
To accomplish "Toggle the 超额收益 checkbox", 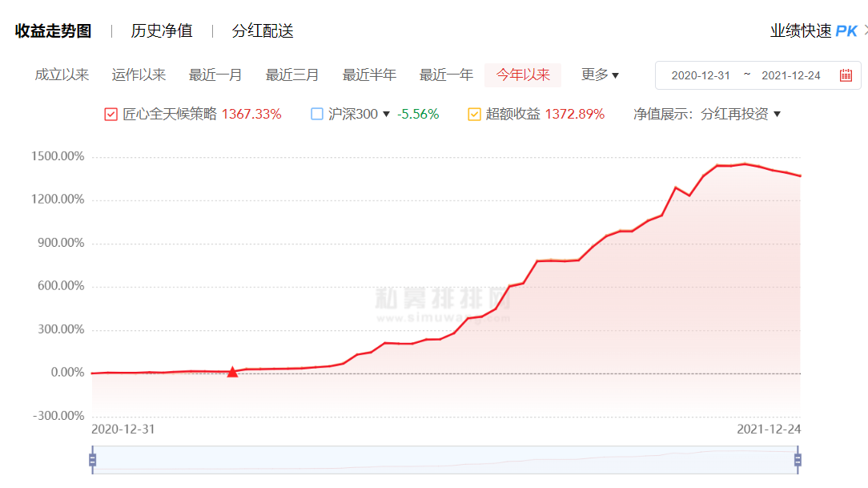I will 475,115.
